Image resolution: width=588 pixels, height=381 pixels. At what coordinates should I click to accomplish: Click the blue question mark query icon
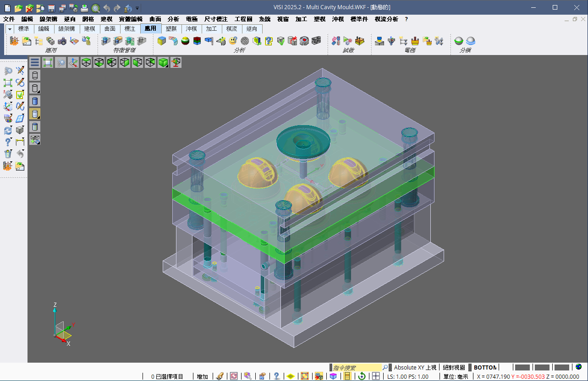(8, 142)
